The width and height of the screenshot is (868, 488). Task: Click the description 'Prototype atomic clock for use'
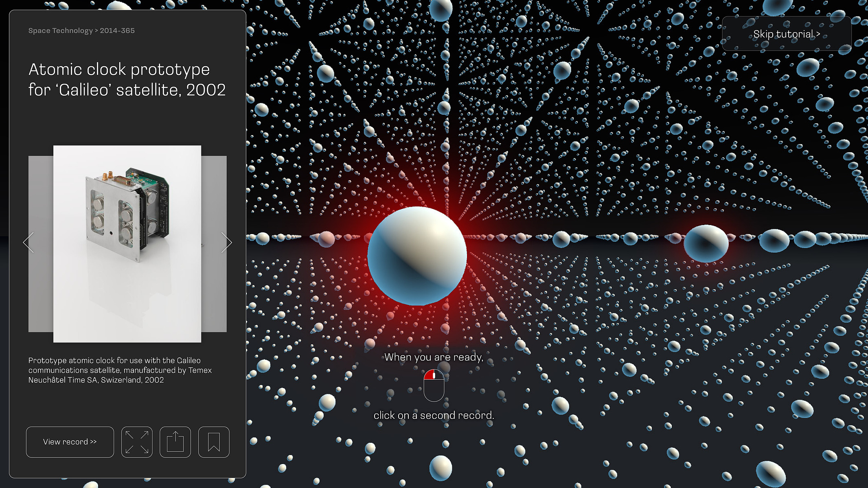click(x=121, y=370)
